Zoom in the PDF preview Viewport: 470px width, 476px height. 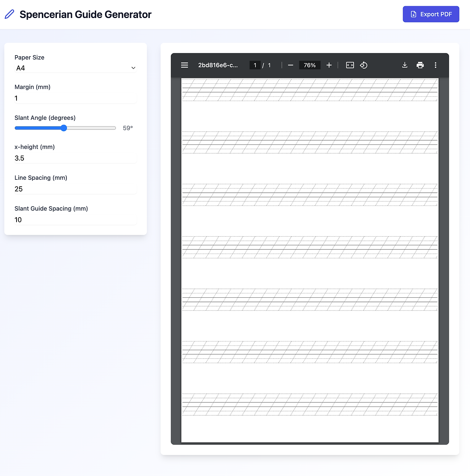pos(329,65)
